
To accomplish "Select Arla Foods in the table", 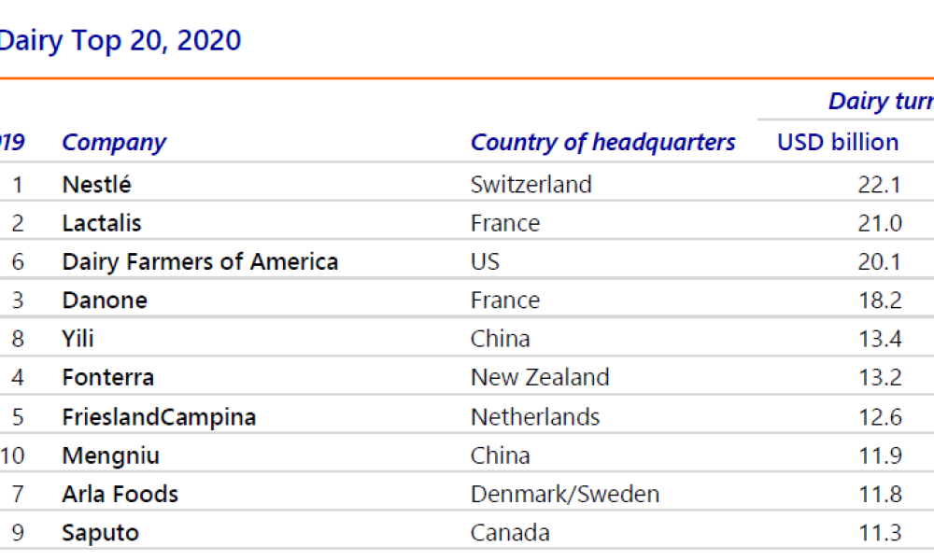I will coord(120,494).
